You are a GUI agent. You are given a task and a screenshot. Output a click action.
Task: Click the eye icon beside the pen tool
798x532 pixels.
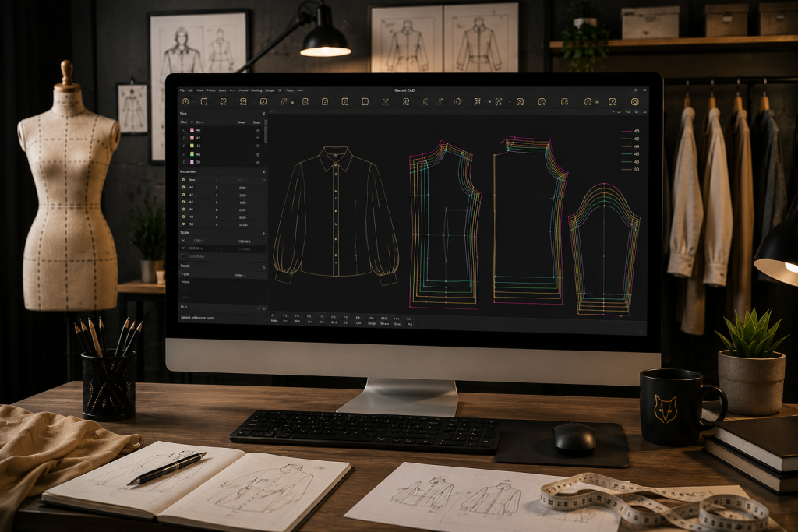tap(292, 102)
